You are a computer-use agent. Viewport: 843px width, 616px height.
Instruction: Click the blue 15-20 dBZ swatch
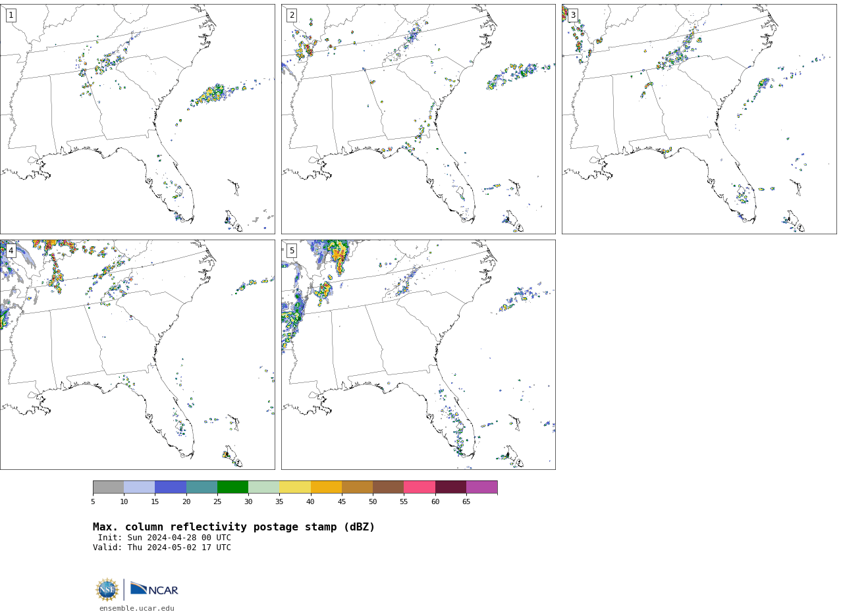(x=171, y=487)
